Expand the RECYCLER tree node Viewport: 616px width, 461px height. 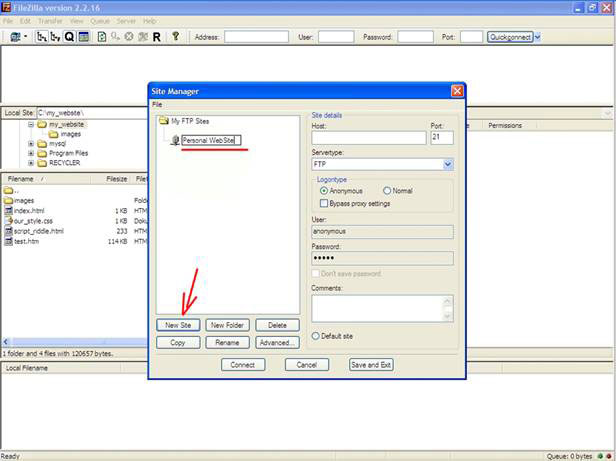pyautogui.click(x=31, y=163)
